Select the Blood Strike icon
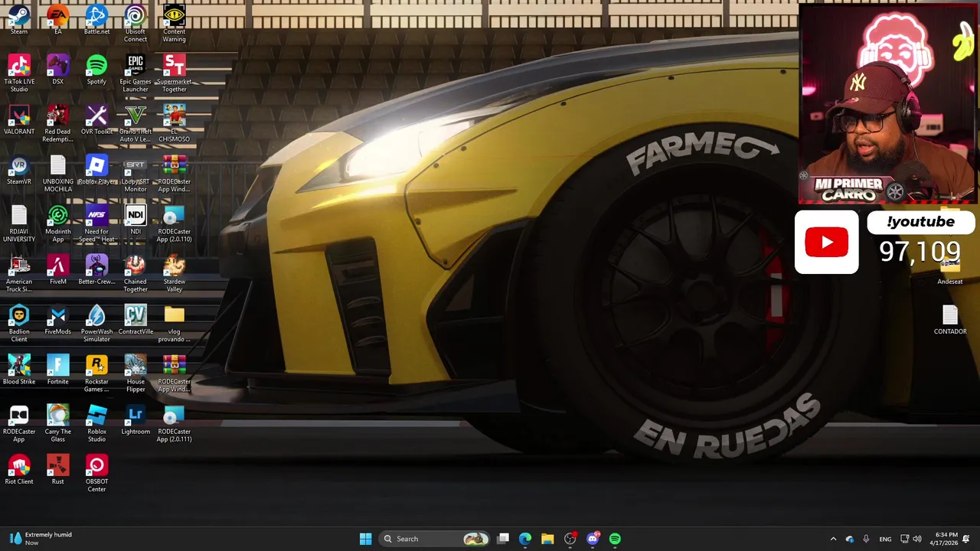 pos(19,369)
